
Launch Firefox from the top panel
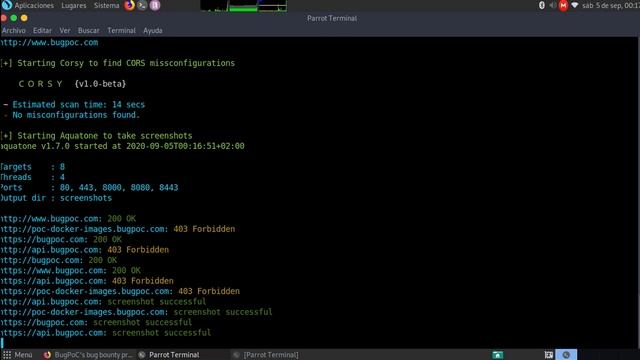[129, 5]
